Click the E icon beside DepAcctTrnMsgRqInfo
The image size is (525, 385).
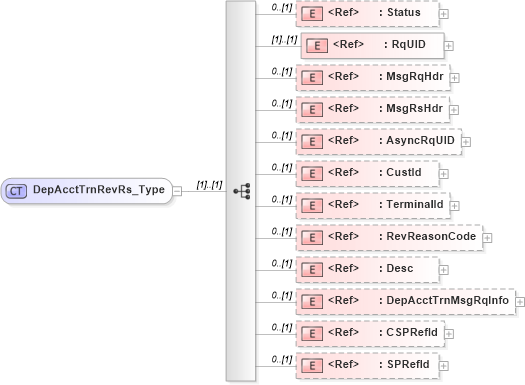click(312, 302)
